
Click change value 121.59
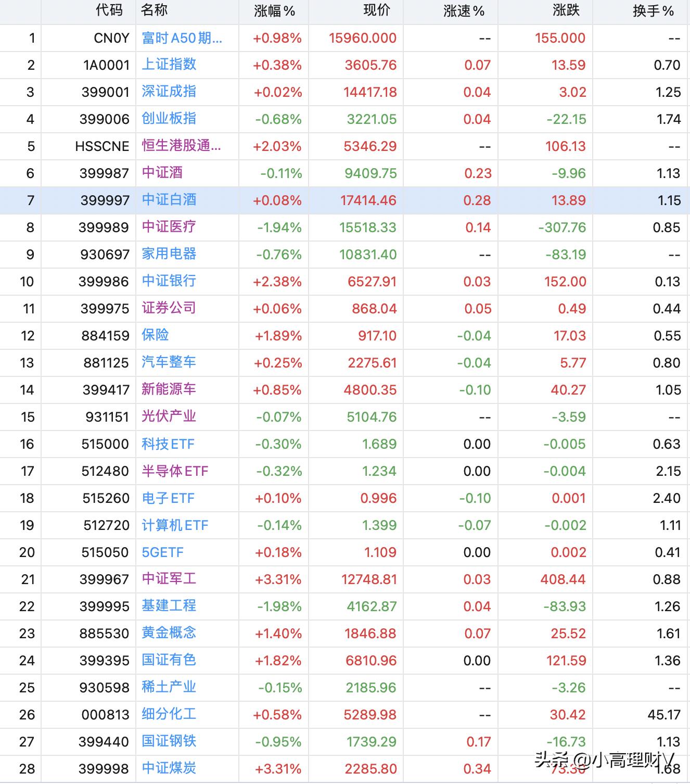[x=566, y=661]
